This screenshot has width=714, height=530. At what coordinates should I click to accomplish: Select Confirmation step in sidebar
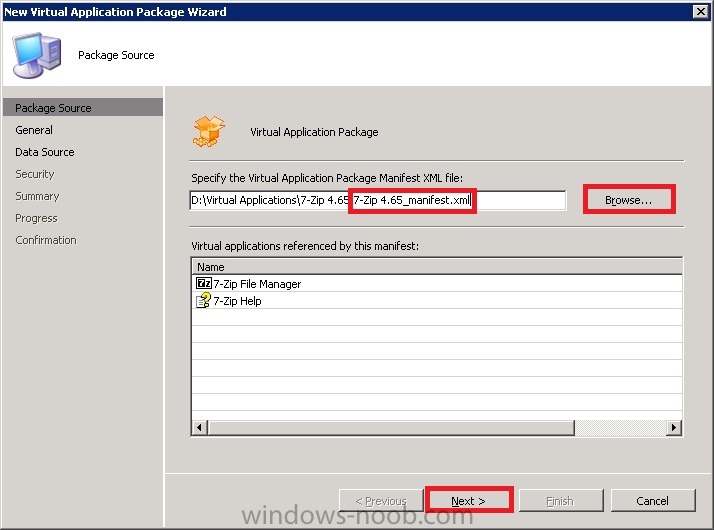point(46,240)
